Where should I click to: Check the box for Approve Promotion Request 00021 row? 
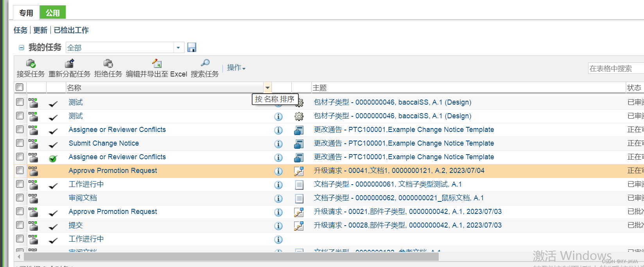point(20,211)
